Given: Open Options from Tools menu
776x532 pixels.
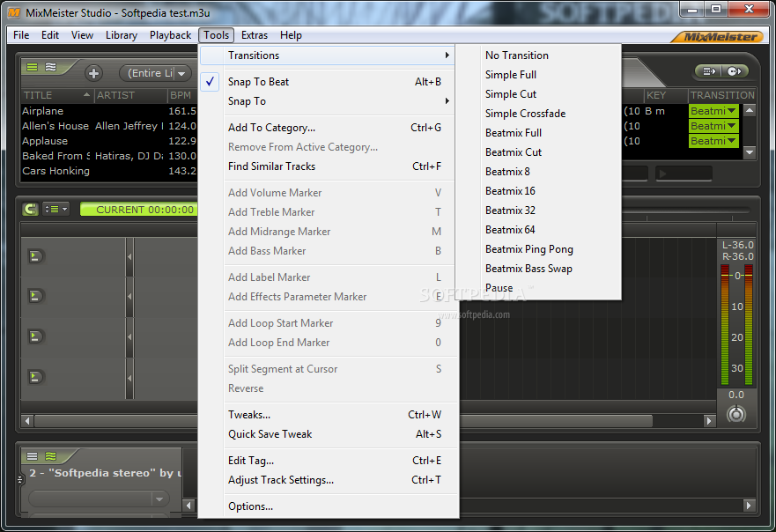Looking at the screenshot, I should (328, 506).
